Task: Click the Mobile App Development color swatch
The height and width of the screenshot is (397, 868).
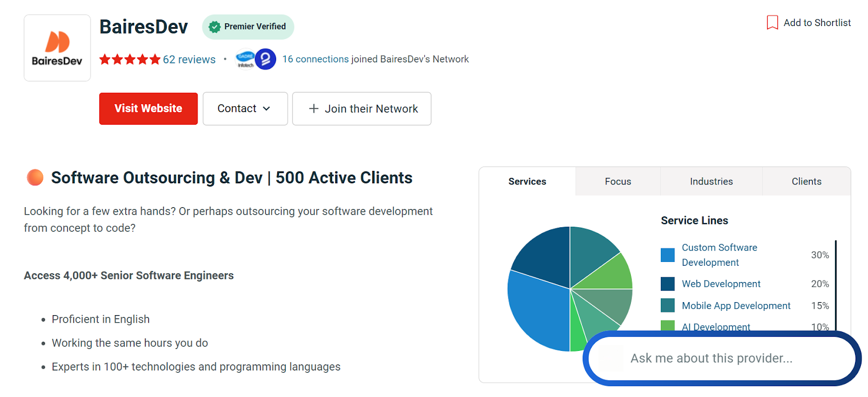Action: coord(667,305)
